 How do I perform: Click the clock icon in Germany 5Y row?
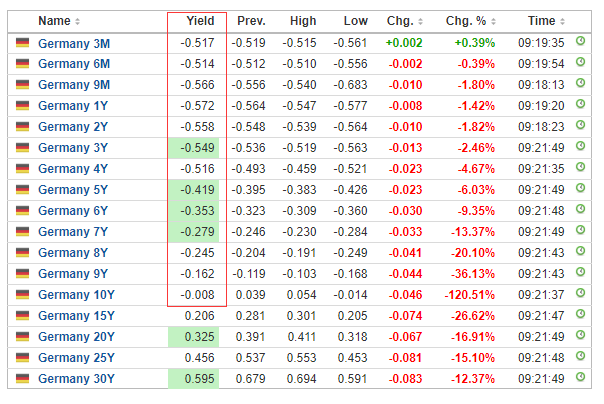(581, 189)
